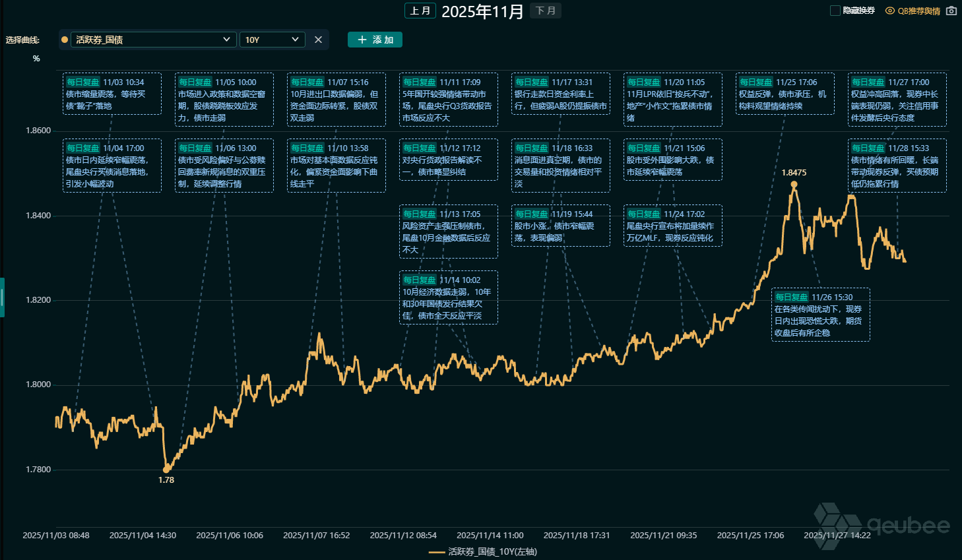Click the 添加 button to add a curve
The image size is (962, 560).
pyautogui.click(x=375, y=40)
